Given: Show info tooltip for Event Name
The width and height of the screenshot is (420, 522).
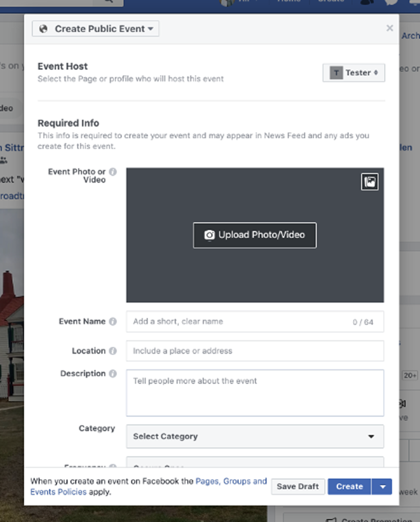Looking at the screenshot, I should coord(113,321).
